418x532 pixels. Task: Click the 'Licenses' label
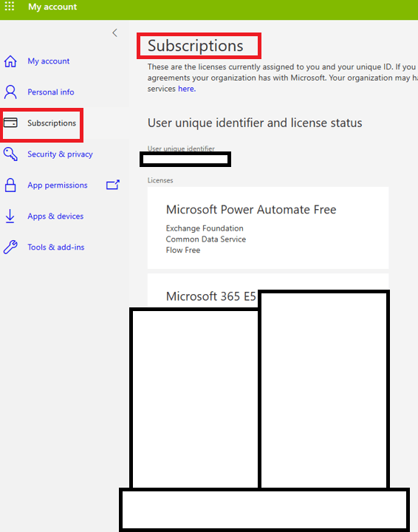[160, 180]
